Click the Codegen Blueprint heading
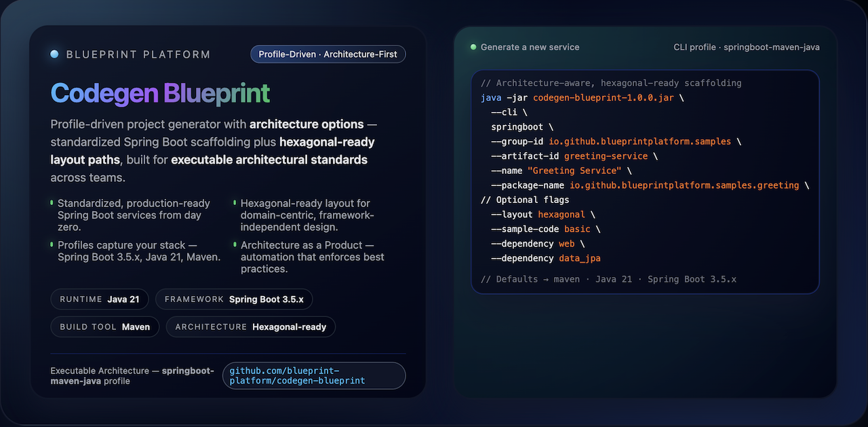 pyautogui.click(x=160, y=92)
